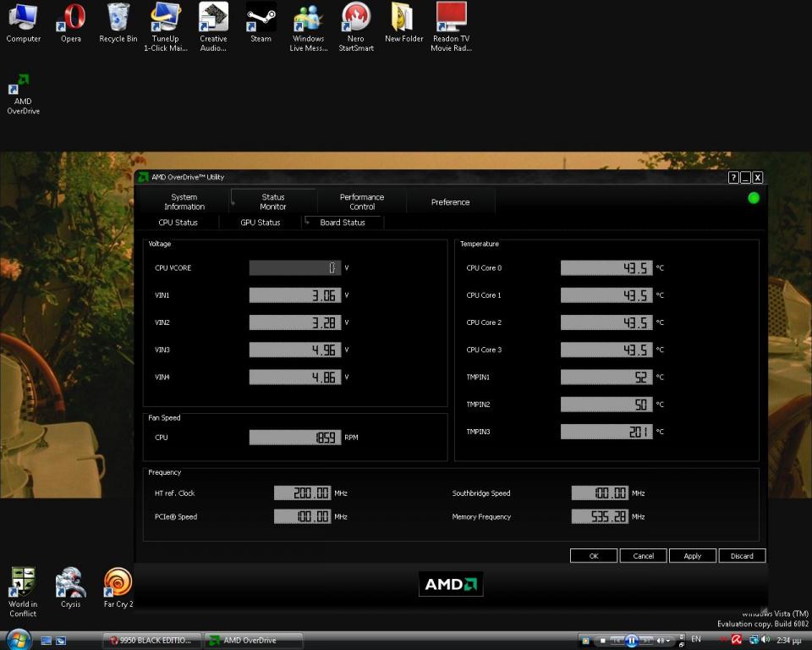This screenshot has height=650, width=812.
Task: Switch to the Status Monitor tab
Action: [273, 201]
